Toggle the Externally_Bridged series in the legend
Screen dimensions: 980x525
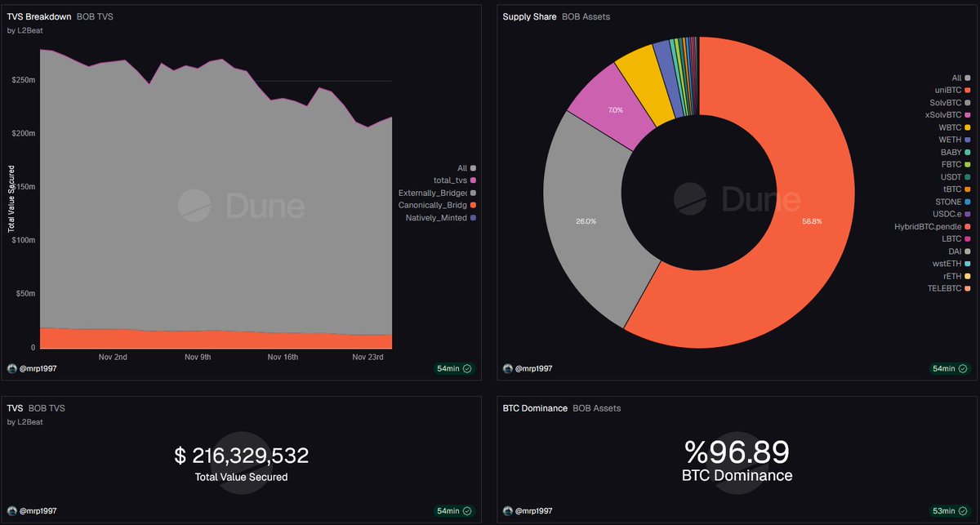tap(437, 193)
